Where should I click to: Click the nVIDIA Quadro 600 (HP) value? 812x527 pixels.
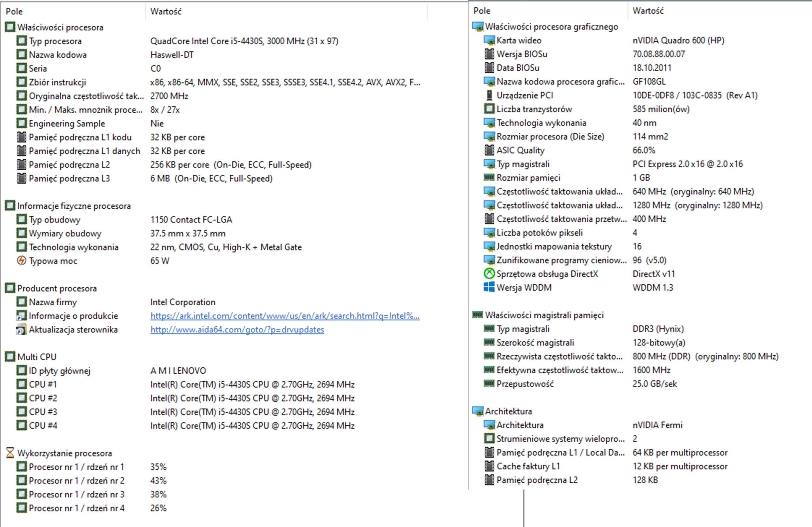[x=678, y=40]
